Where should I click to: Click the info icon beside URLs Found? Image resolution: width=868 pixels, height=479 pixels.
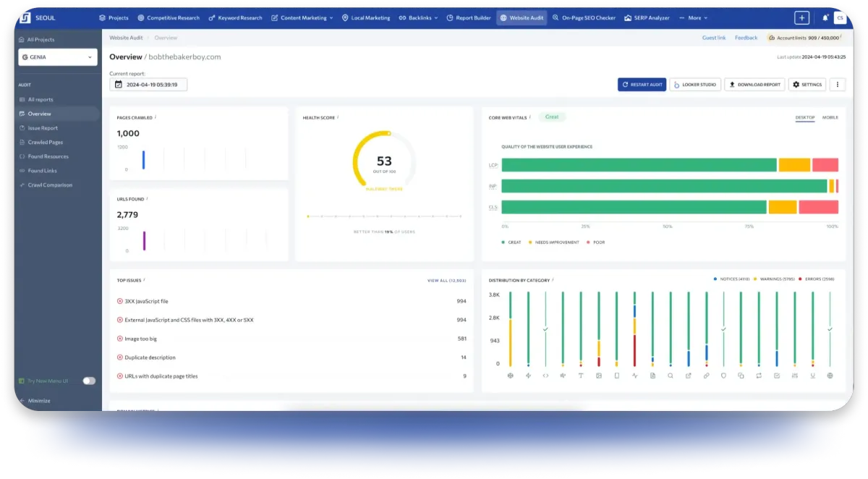tap(146, 199)
